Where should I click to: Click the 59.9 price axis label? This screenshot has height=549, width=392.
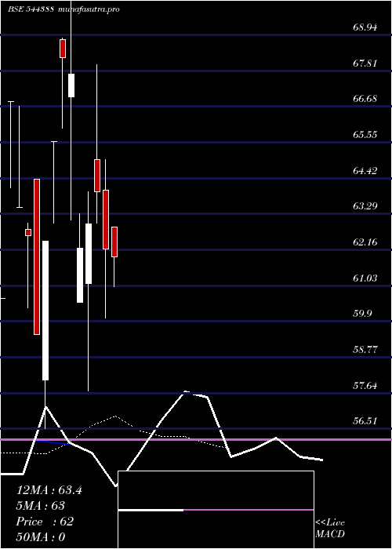click(x=362, y=314)
